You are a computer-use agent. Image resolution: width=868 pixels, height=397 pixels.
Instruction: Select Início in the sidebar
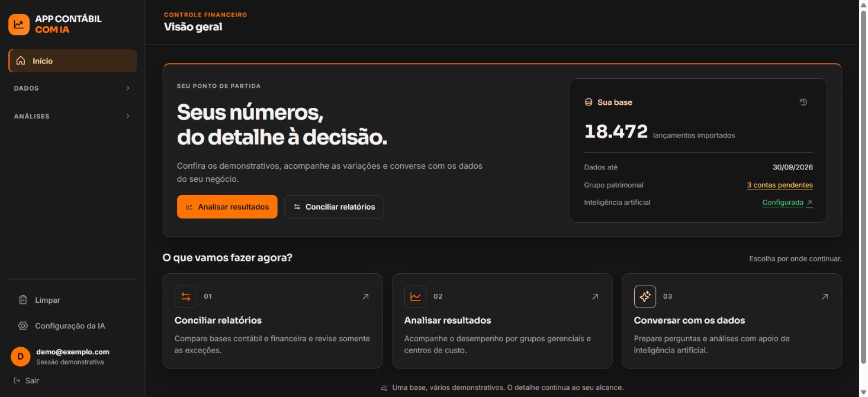[72, 60]
